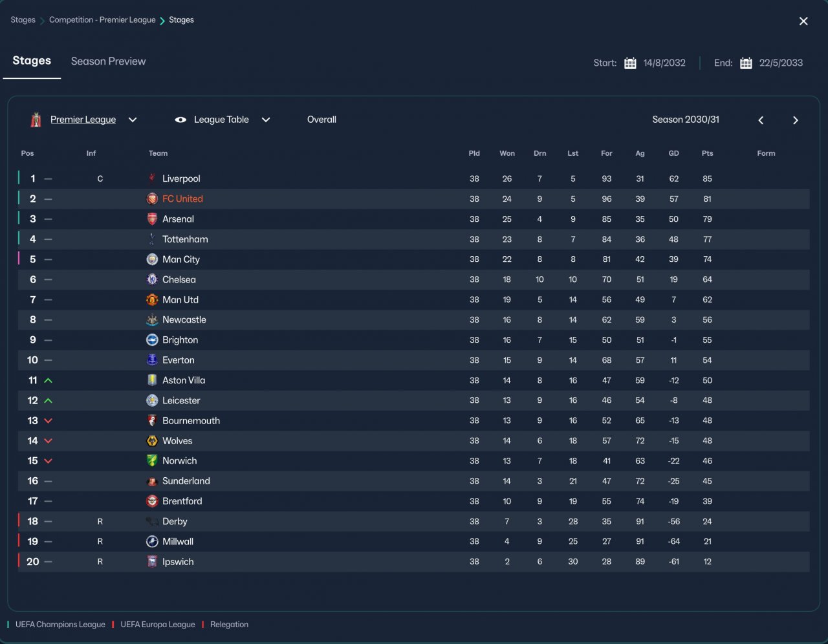
Task: Click the Wolves club badge
Action: (152, 440)
